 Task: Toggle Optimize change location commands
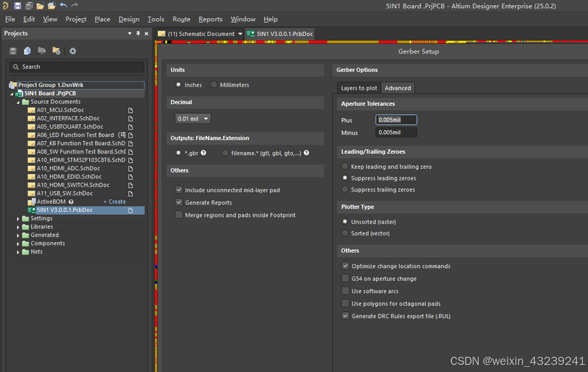tap(345, 266)
